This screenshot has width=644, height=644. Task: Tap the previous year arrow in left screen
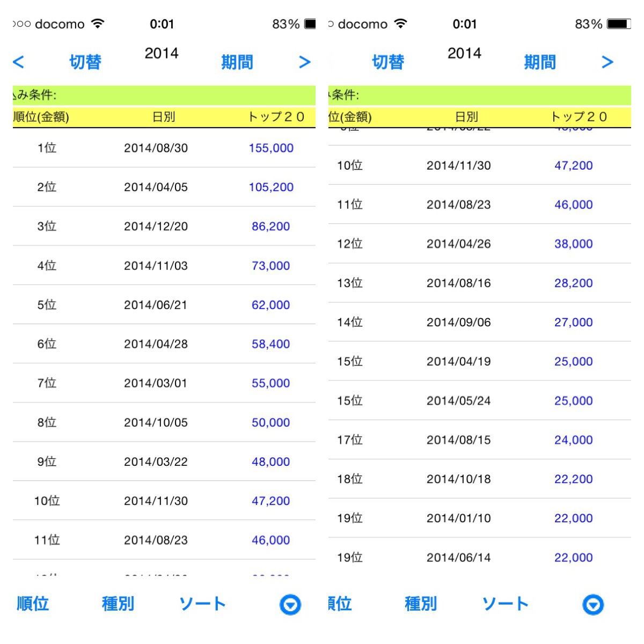[18, 62]
